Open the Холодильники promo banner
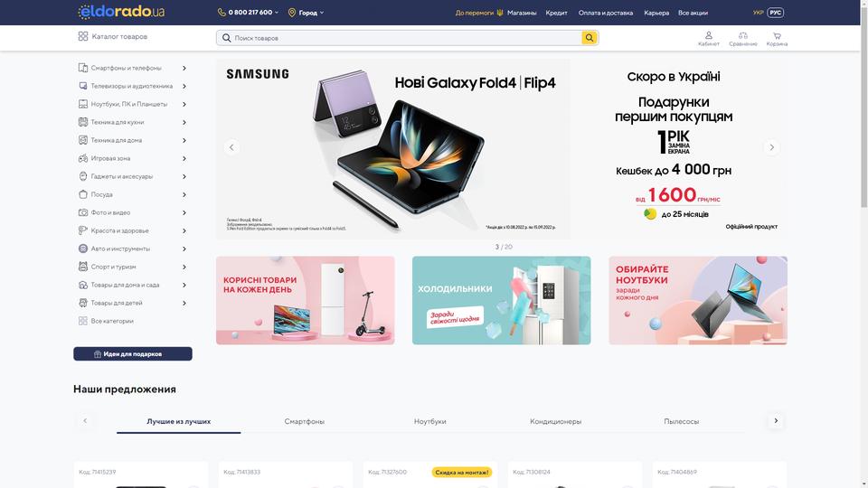Screen dimensions: 868x488 (x=502, y=300)
